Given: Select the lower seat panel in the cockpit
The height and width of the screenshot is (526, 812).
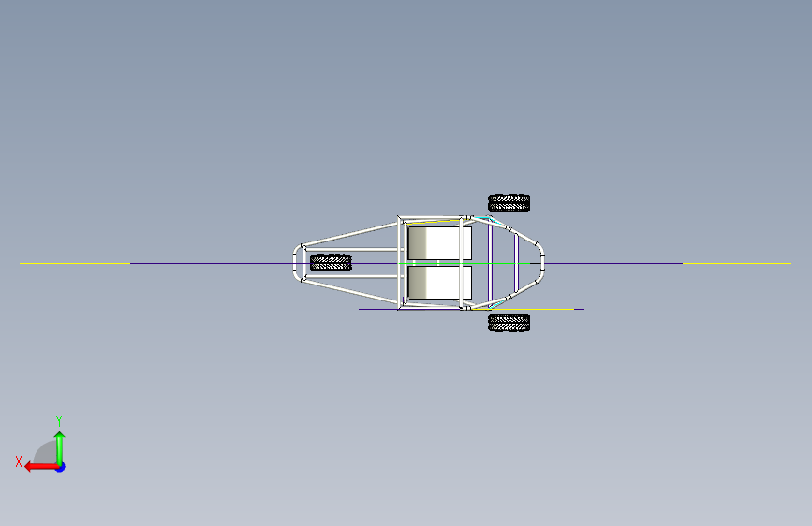Looking at the screenshot, I should (x=439, y=283).
